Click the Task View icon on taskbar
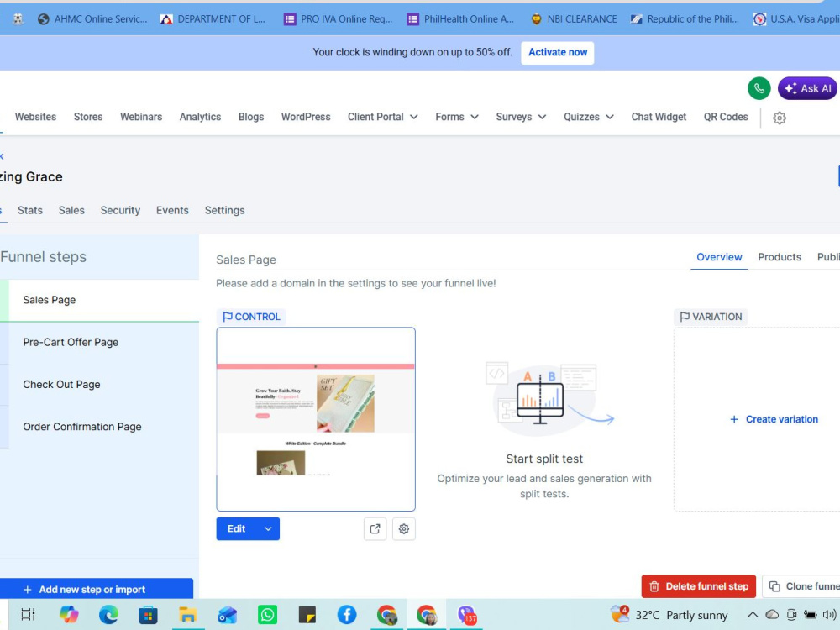 pos(28,615)
